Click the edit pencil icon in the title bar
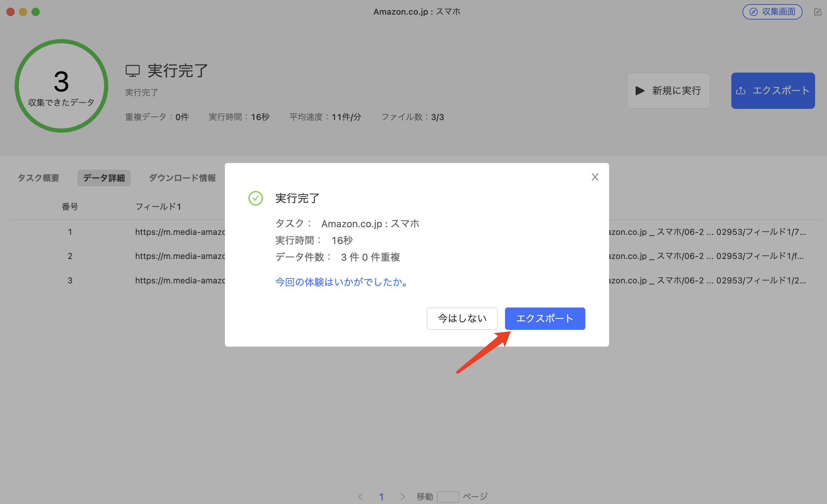The width and height of the screenshot is (827, 504). [818, 12]
